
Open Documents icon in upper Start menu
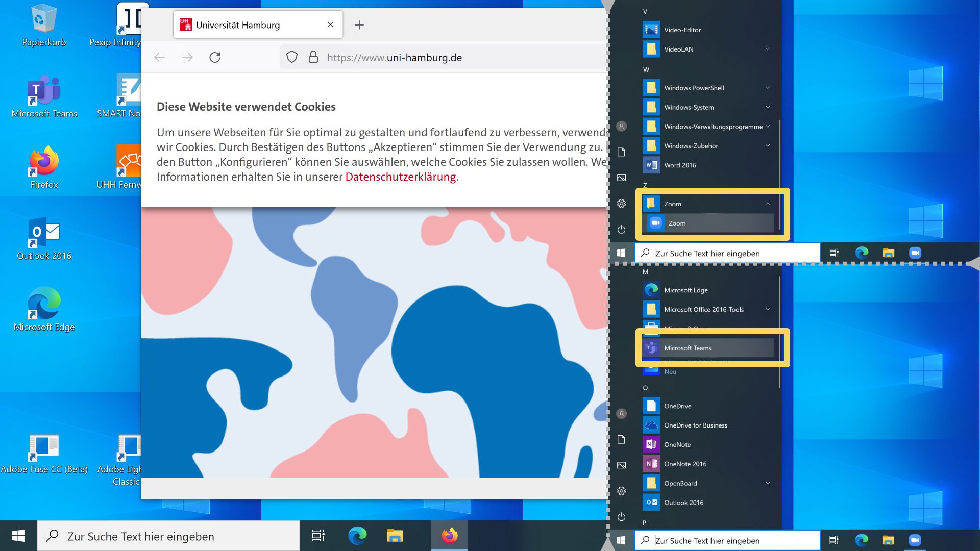pyautogui.click(x=621, y=152)
